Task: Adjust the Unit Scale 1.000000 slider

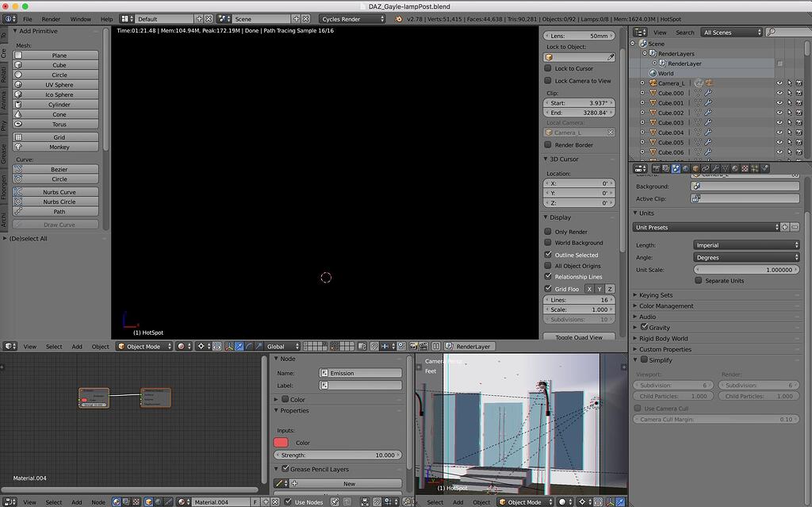Action: coord(746,270)
